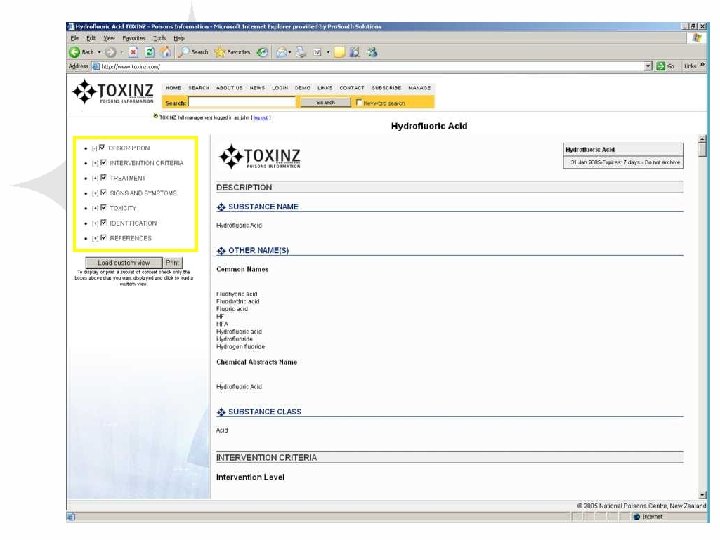Open the Tools menu
Screen dimensions: 720x540
point(159,38)
